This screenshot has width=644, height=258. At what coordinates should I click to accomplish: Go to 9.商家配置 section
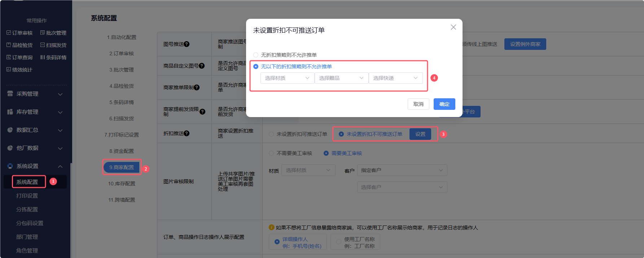122,167
